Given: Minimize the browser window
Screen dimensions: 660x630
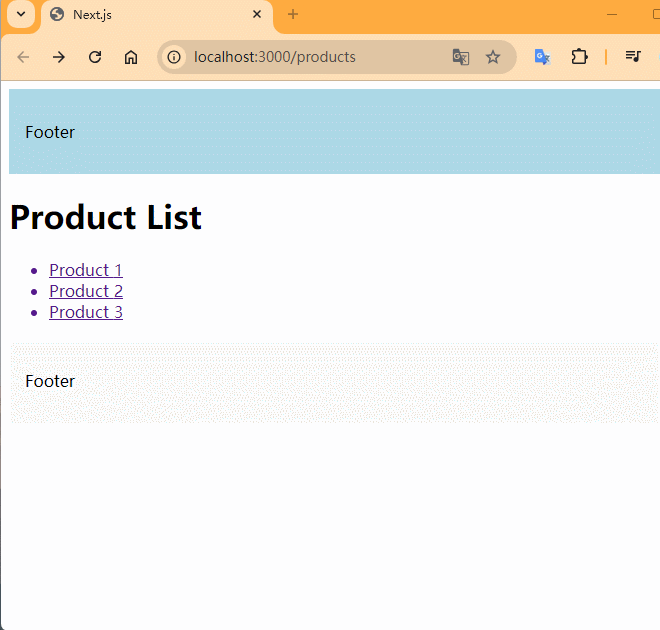Looking at the screenshot, I should (612, 15).
